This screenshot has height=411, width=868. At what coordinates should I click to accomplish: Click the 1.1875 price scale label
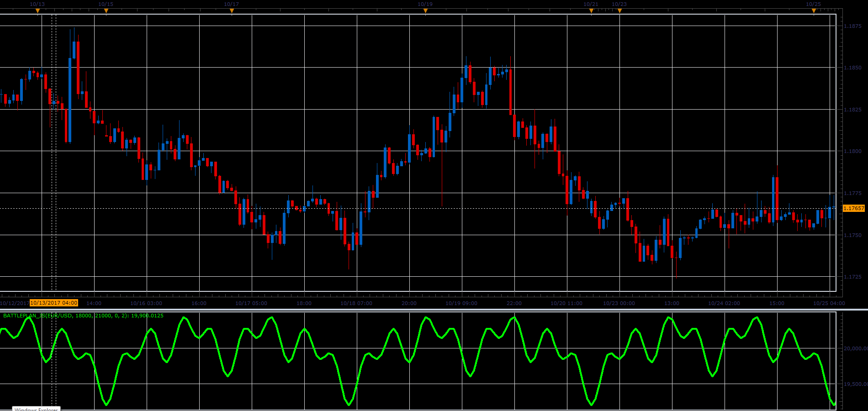click(852, 26)
